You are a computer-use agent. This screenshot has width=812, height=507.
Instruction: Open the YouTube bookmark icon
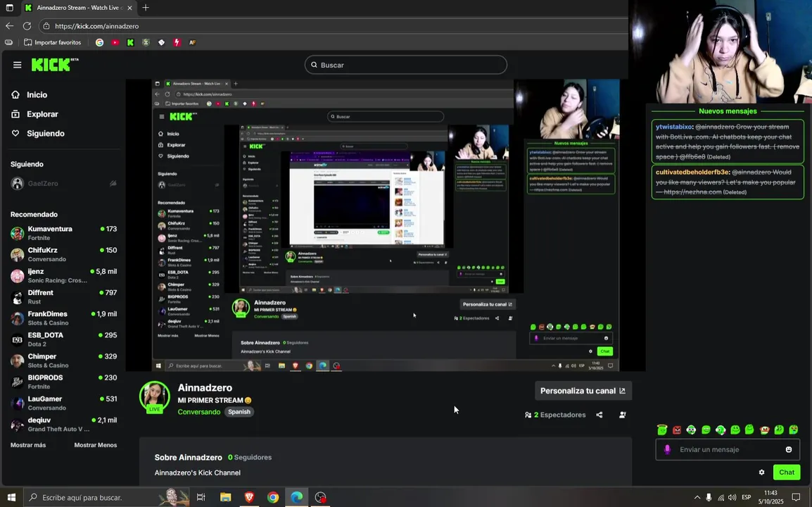(x=115, y=42)
